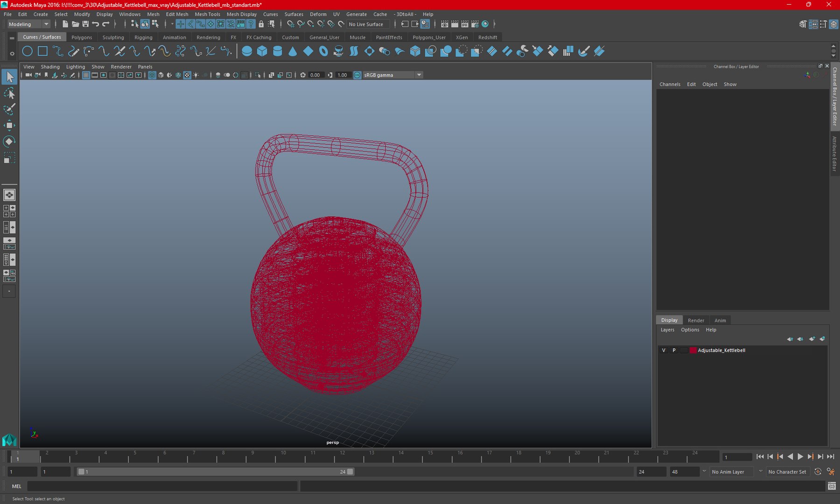This screenshot has width=840, height=504.
Task: Open the viewport Lighting menu
Action: click(76, 67)
